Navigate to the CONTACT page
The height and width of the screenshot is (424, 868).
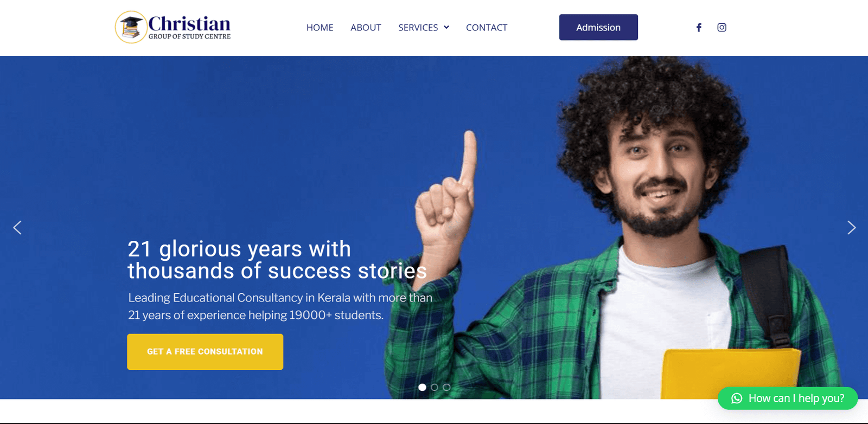pos(487,28)
